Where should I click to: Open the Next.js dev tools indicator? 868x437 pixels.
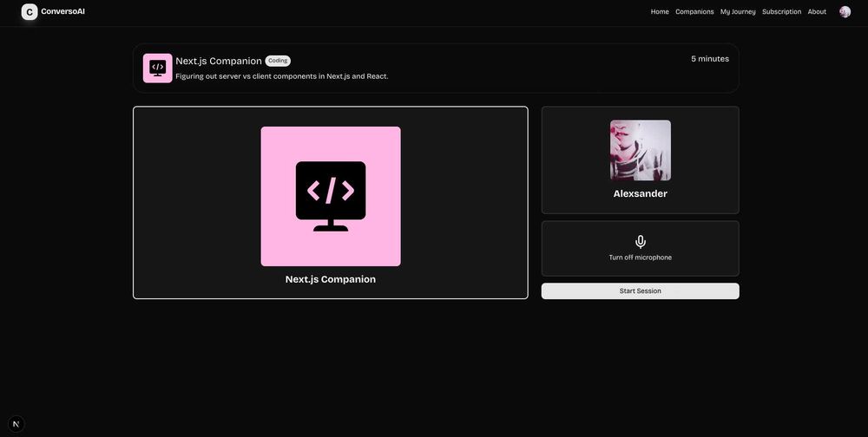coord(16,424)
